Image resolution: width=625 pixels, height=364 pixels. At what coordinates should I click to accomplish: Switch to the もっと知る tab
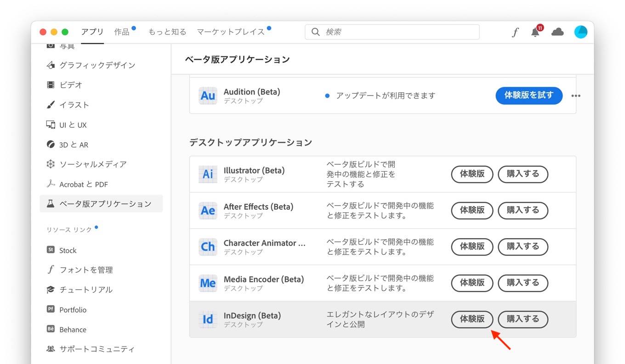pyautogui.click(x=167, y=32)
